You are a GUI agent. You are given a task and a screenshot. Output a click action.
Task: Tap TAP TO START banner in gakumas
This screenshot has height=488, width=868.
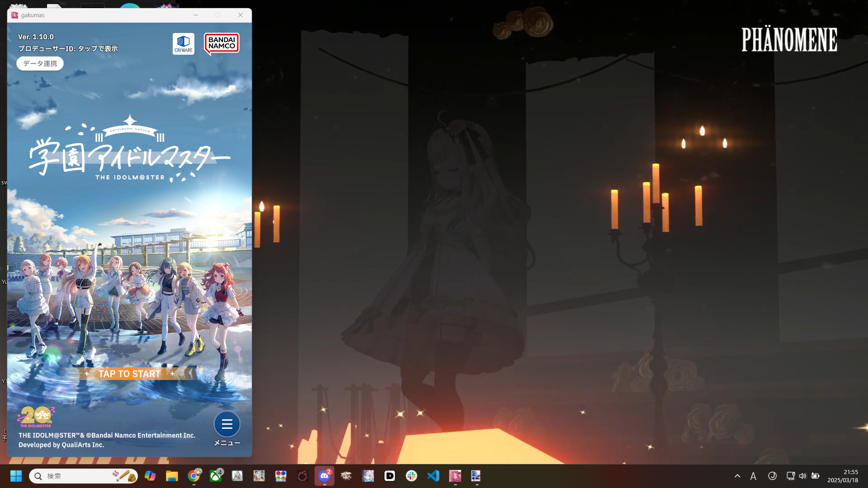pos(130,374)
